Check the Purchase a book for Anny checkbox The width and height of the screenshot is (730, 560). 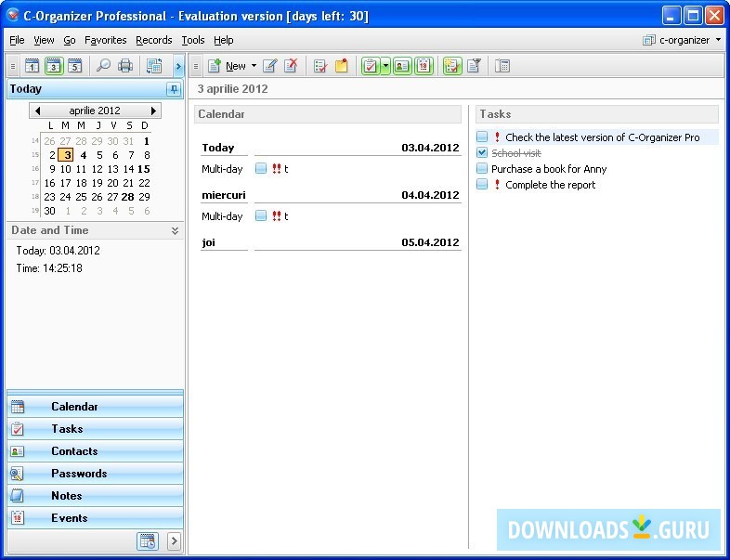click(x=482, y=168)
